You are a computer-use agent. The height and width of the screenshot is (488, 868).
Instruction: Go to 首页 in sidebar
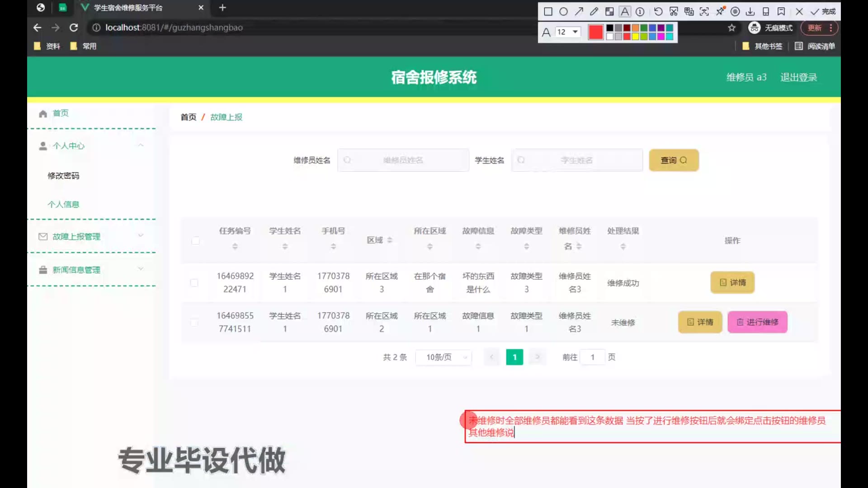(x=61, y=113)
